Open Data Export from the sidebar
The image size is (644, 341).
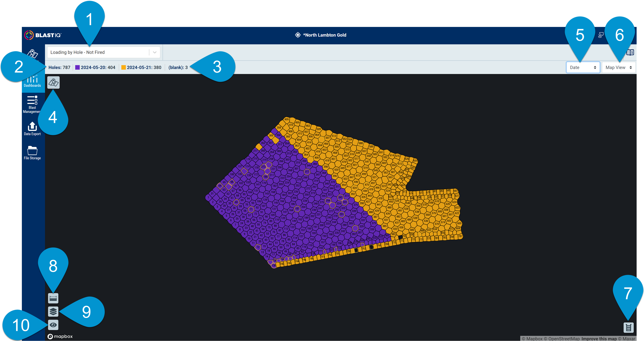point(32,129)
